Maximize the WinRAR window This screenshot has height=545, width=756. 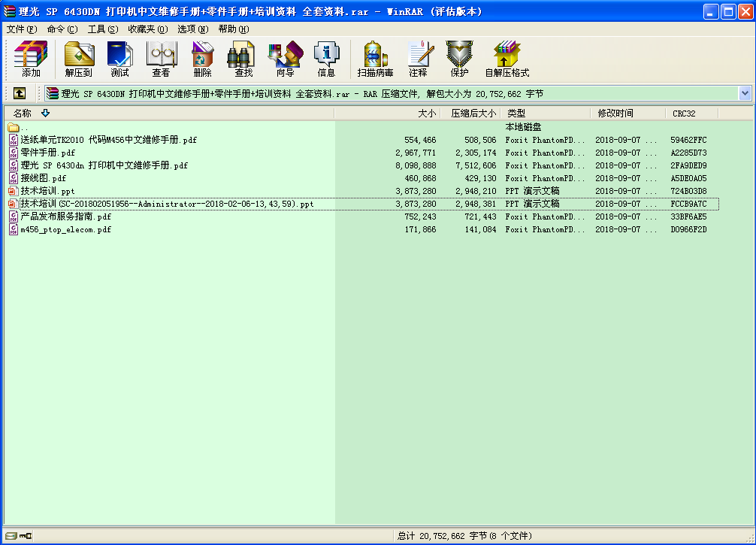click(728, 11)
